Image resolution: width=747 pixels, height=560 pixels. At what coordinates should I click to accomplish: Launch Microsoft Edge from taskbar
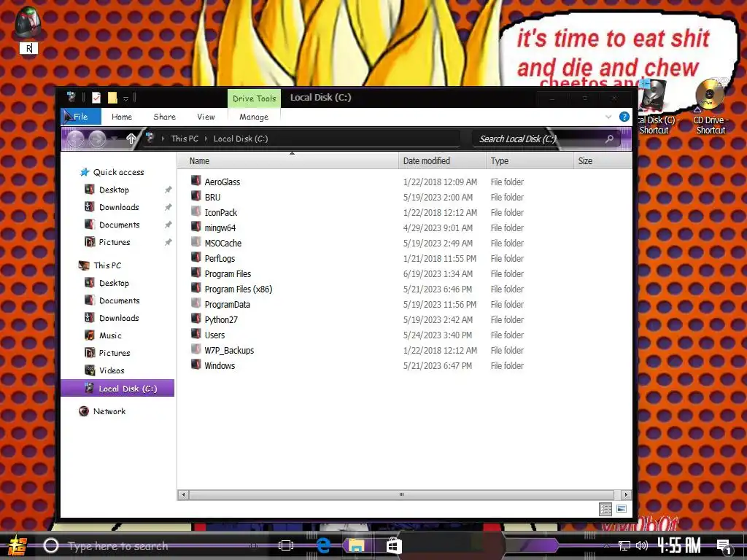323,545
